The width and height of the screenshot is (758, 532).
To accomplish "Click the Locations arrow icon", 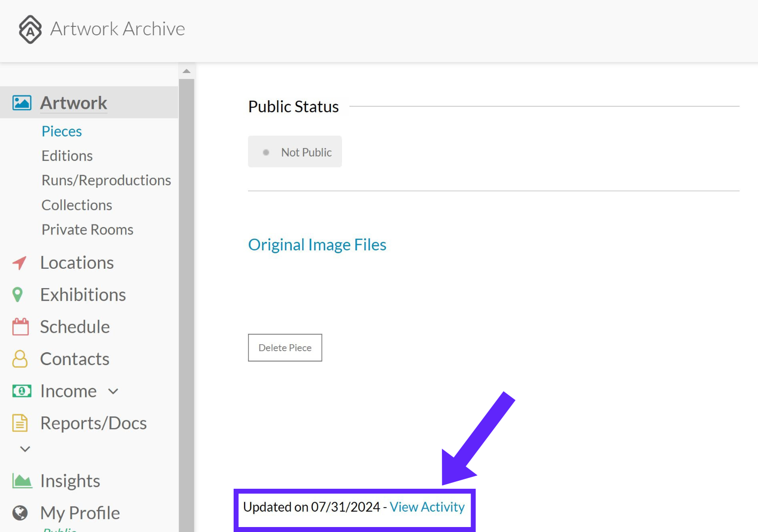I will pos(19,263).
